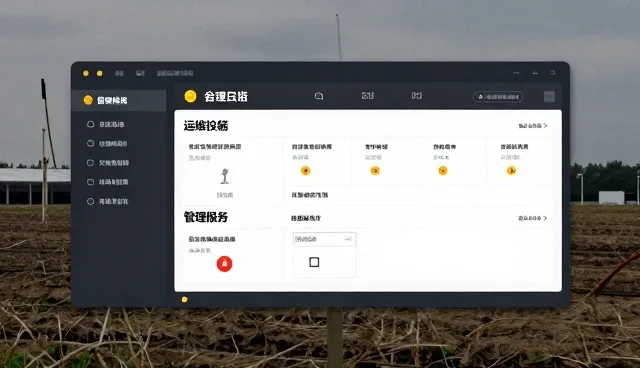Click first yellow dot in title bar
Screen dimensions: 640x368
point(86,73)
